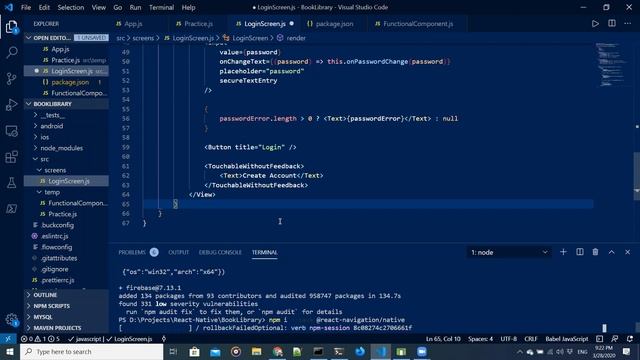
Task: Change encoding via UTF-8 status item
Action: point(509,339)
